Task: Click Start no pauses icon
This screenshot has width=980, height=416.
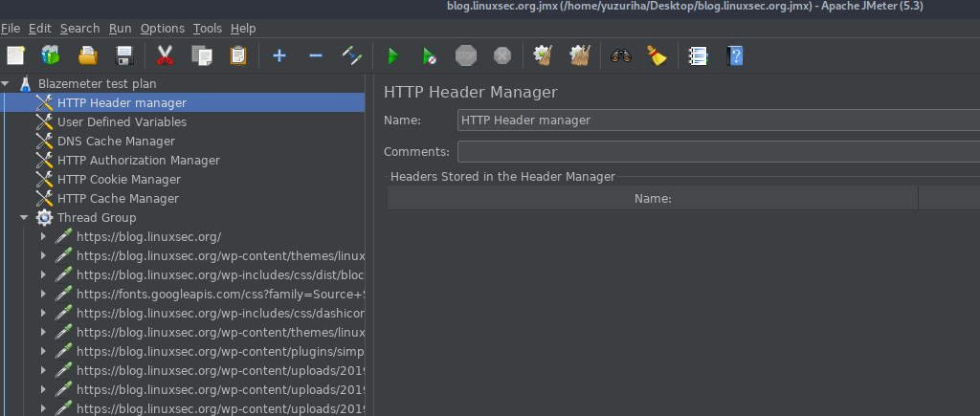Action: (430, 55)
